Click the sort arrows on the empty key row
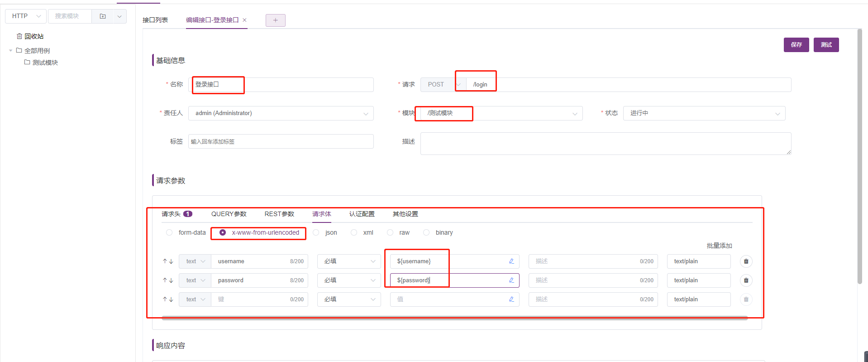The height and width of the screenshot is (362, 868). click(x=168, y=299)
